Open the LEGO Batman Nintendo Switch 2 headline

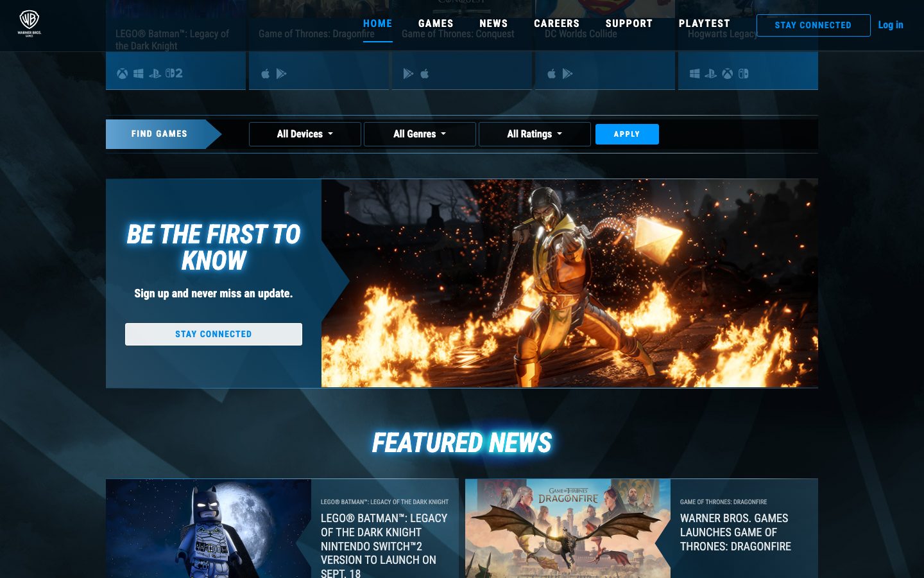point(384,546)
